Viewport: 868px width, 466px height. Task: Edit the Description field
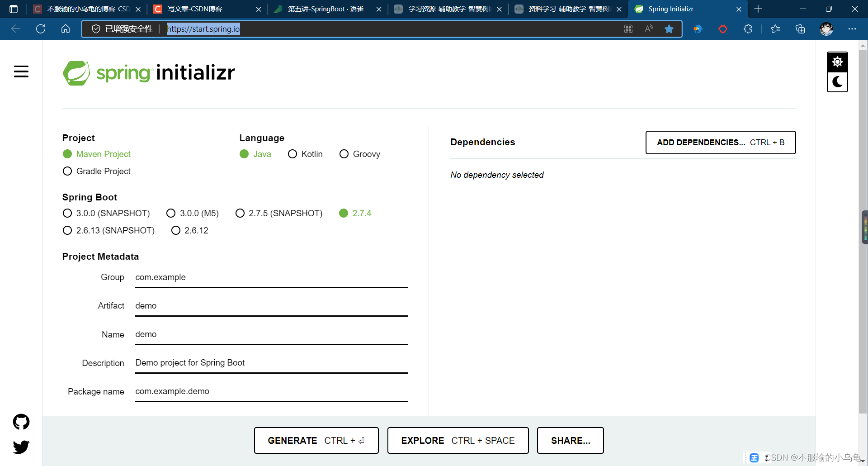click(x=271, y=363)
